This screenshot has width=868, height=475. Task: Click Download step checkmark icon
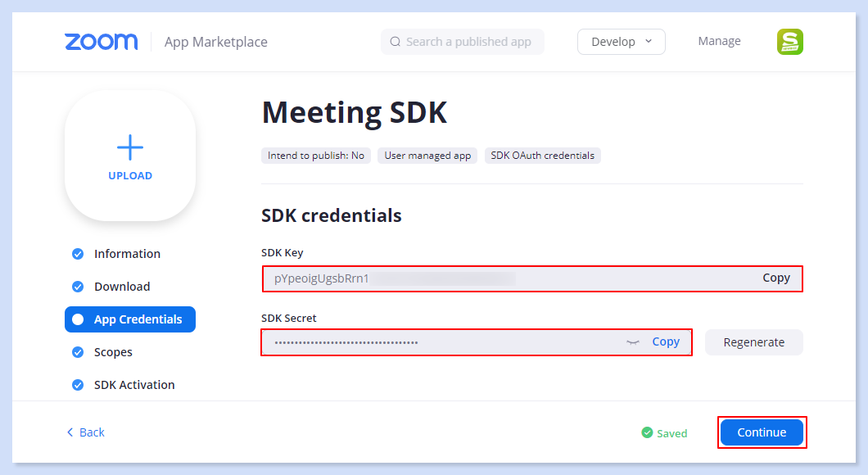[78, 286]
